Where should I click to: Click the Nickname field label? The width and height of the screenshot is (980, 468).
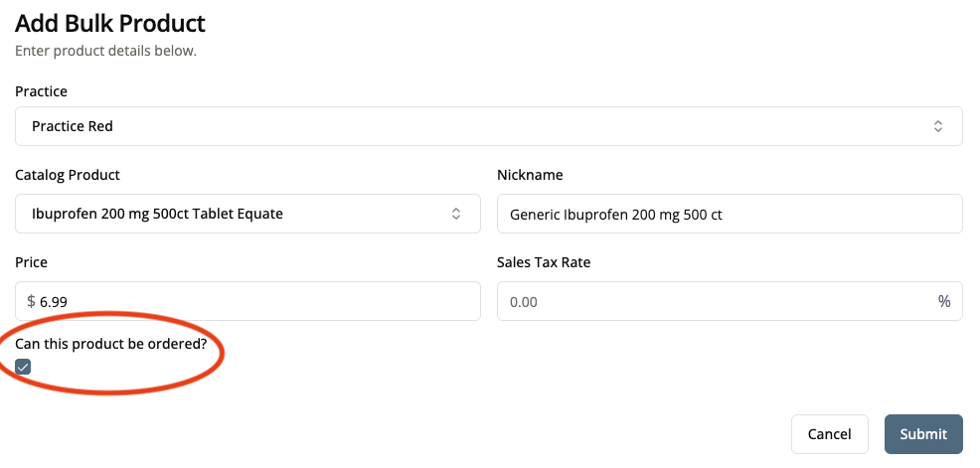point(530,175)
